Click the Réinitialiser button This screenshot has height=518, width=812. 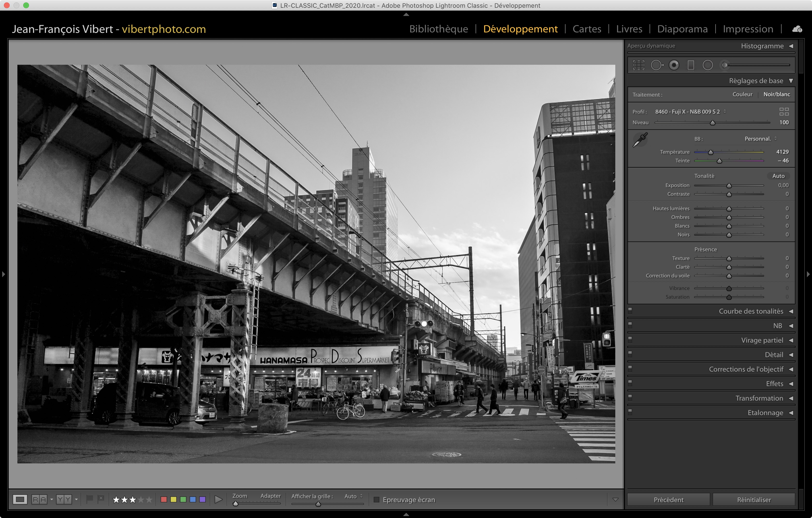pos(754,500)
